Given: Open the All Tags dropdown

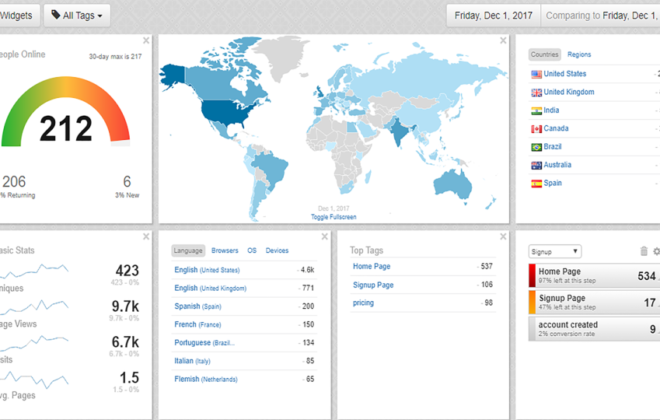Looking at the screenshot, I should (77, 16).
